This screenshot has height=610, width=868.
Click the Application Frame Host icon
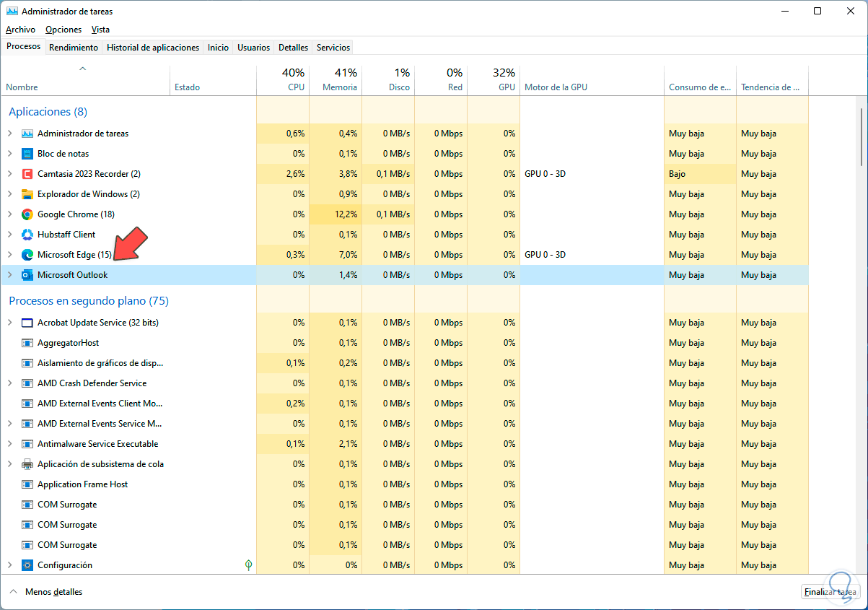click(x=27, y=484)
